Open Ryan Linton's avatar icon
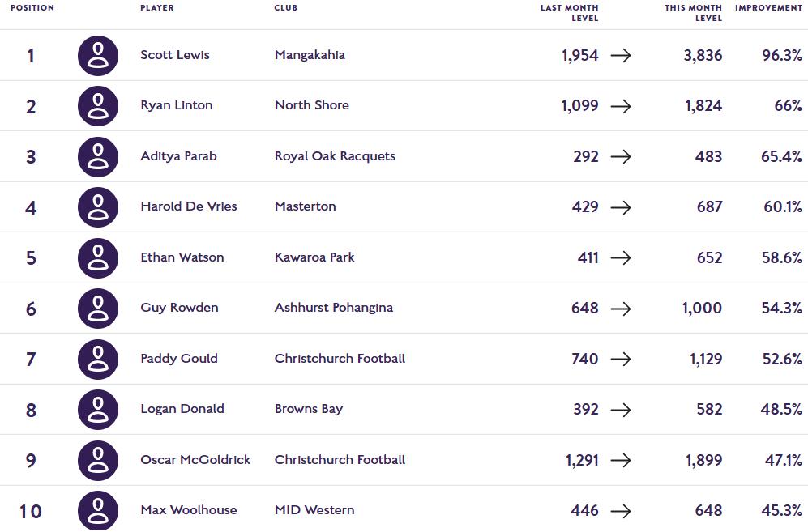 coord(98,106)
